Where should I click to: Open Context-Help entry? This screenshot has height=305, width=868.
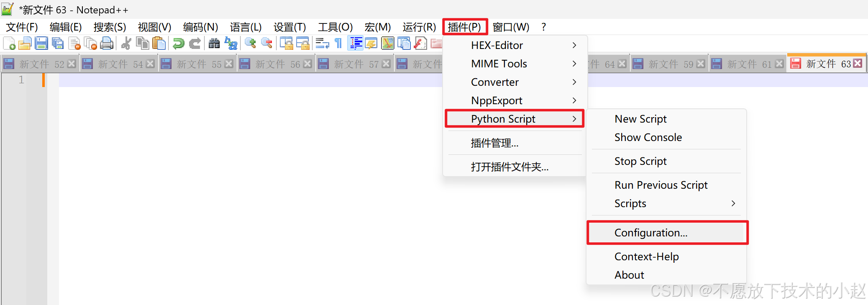667,256
